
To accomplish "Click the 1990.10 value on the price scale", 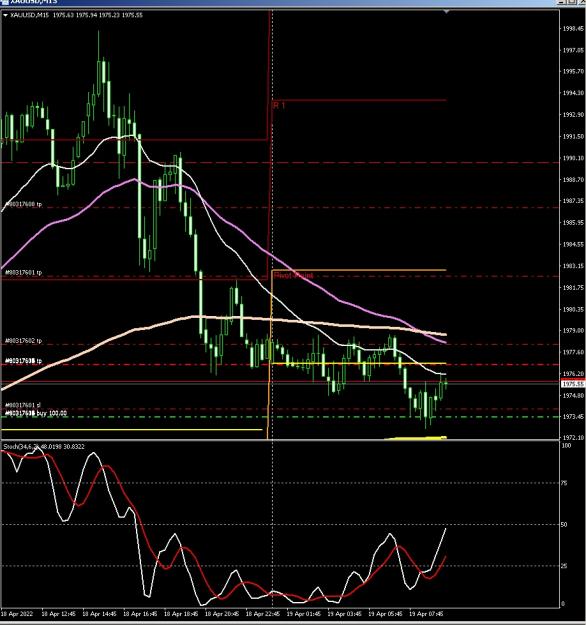I will pos(573,158).
